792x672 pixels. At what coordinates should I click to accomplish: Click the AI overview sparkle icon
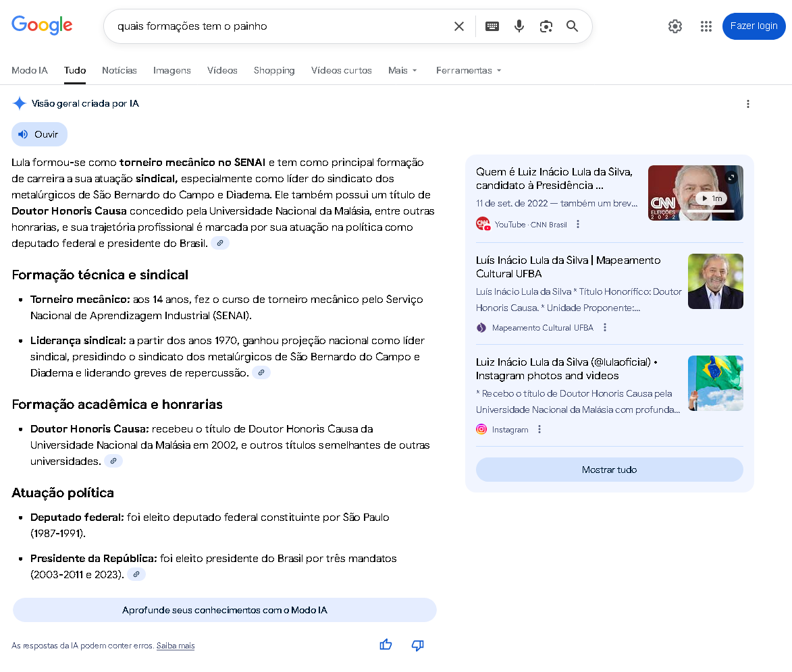[x=19, y=103]
